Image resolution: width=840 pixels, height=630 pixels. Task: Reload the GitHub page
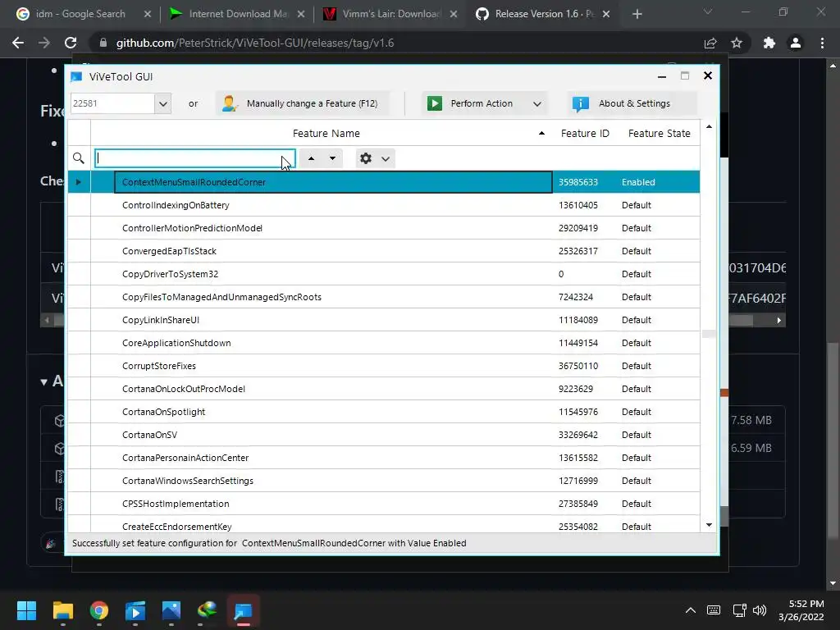click(71, 43)
